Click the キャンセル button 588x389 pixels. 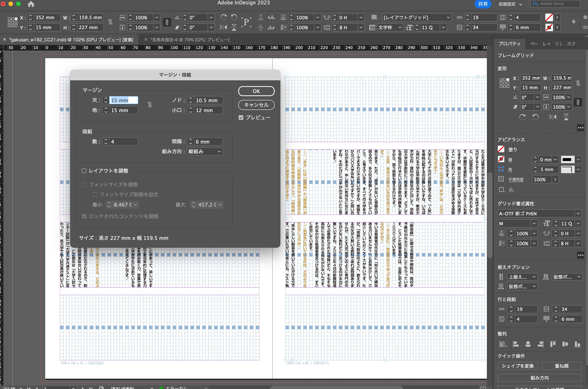(x=256, y=105)
